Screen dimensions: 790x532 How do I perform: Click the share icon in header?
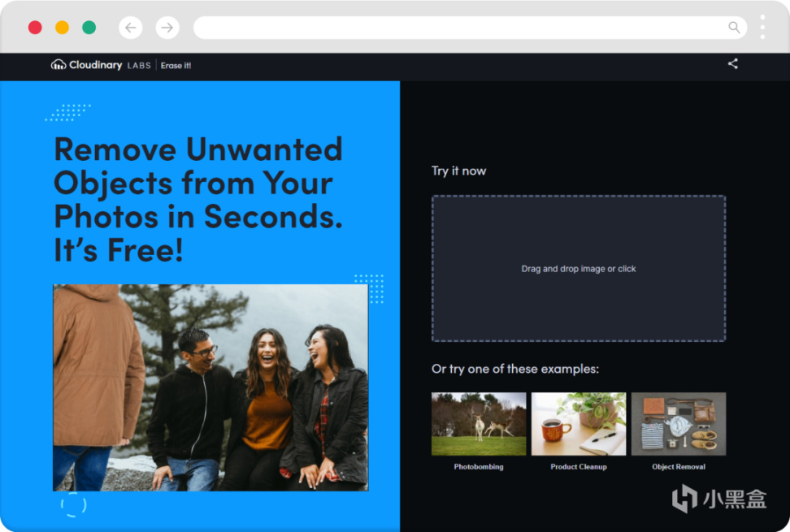[x=732, y=64]
